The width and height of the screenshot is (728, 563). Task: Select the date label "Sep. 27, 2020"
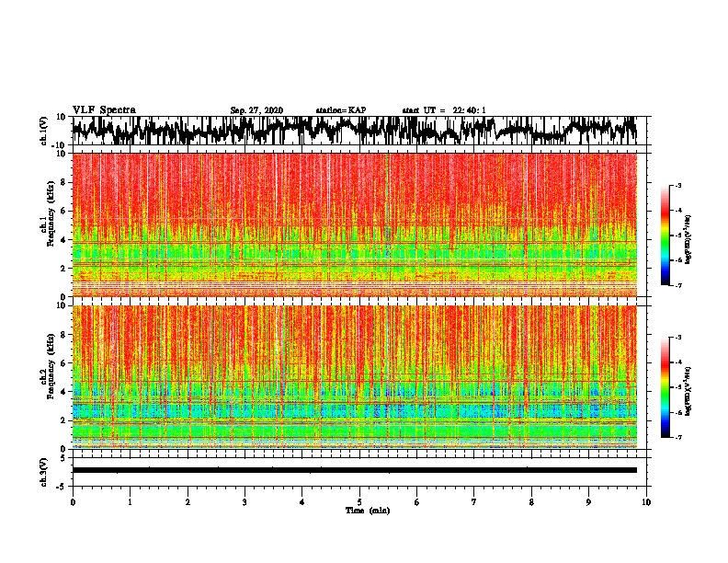coord(256,110)
